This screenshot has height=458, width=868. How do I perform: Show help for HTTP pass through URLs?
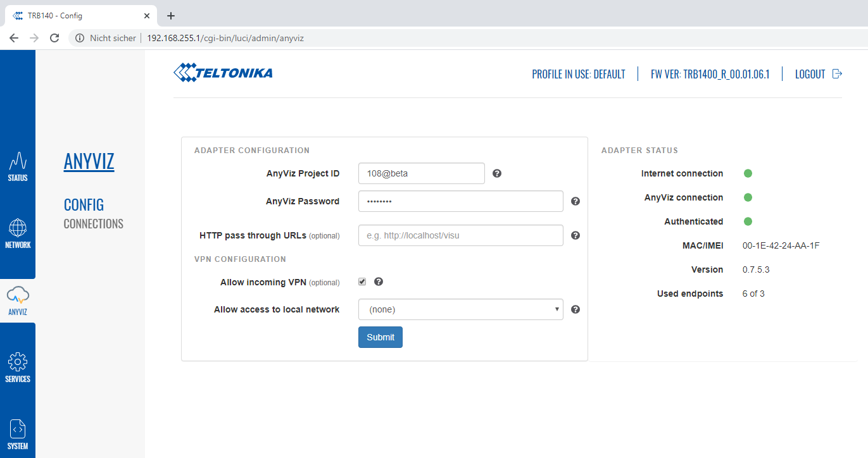576,235
